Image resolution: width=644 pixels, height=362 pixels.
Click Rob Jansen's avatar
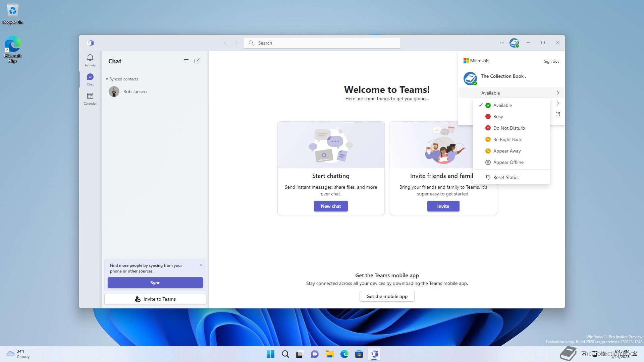coord(114,92)
